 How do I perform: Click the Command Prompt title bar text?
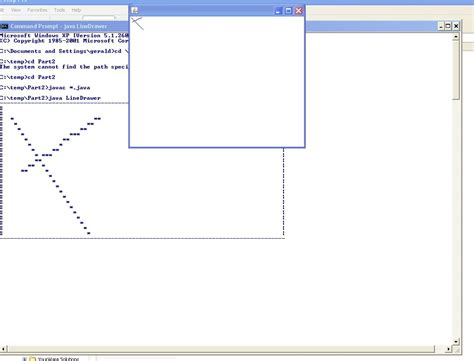(x=58, y=26)
